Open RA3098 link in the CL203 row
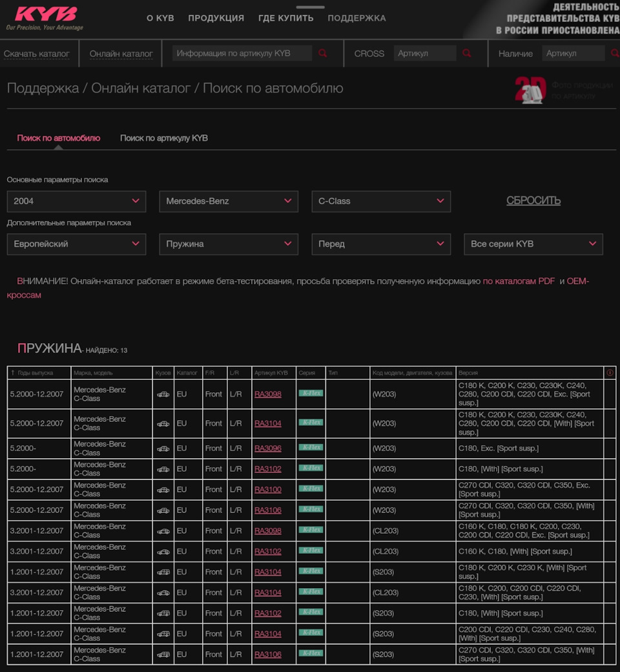620x672 pixels. (x=268, y=530)
